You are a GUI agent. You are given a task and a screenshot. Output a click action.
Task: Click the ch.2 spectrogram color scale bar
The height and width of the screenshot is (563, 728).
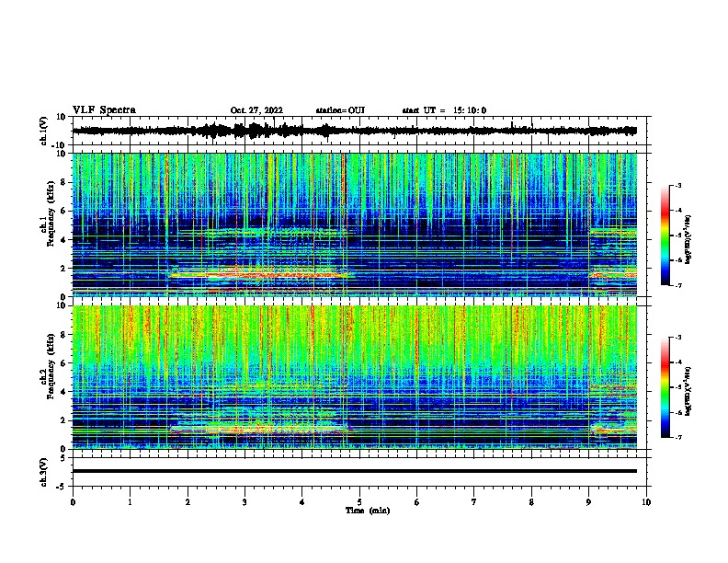pos(665,387)
